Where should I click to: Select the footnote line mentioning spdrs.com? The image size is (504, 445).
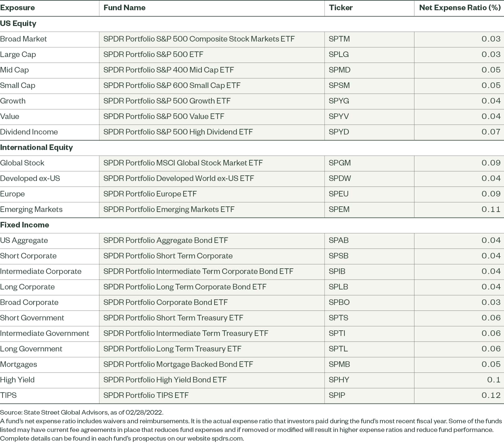point(122,439)
